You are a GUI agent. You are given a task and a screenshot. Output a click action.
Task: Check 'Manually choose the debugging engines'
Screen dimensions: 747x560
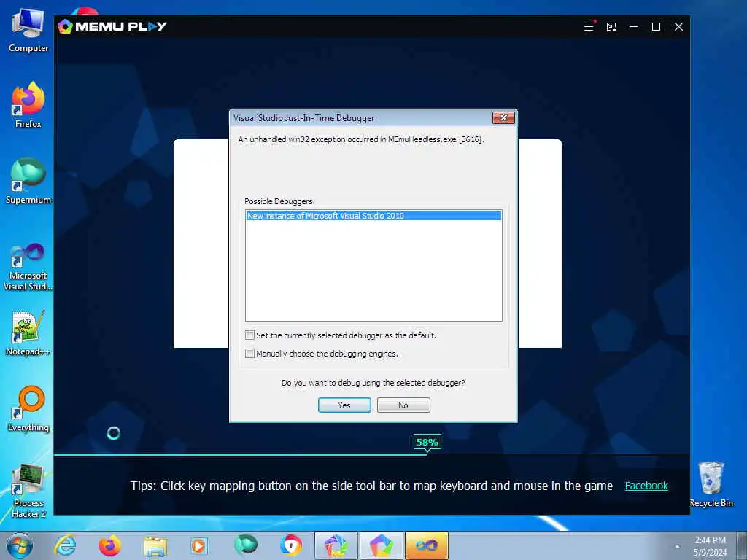click(x=249, y=354)
